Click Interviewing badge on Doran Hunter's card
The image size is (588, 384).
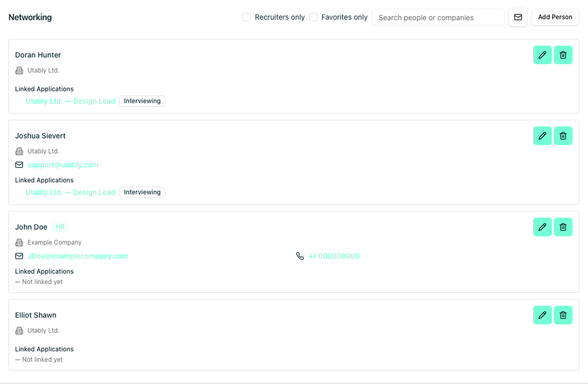[x=142, y=101]
